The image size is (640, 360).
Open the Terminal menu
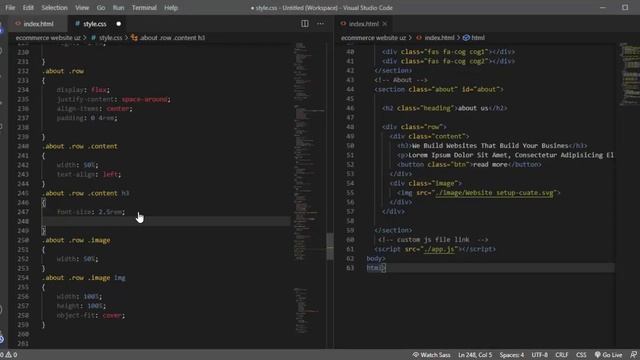[x=144, y=8]
